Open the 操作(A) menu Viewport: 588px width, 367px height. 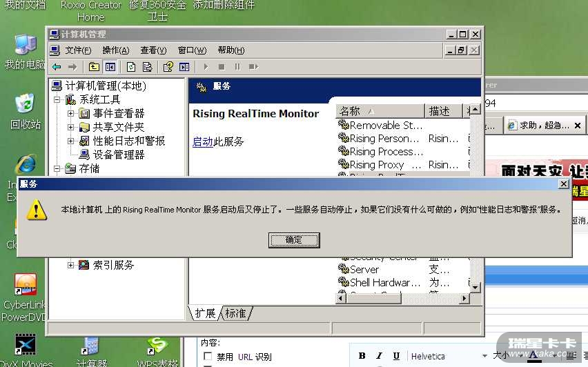(115, 50)
